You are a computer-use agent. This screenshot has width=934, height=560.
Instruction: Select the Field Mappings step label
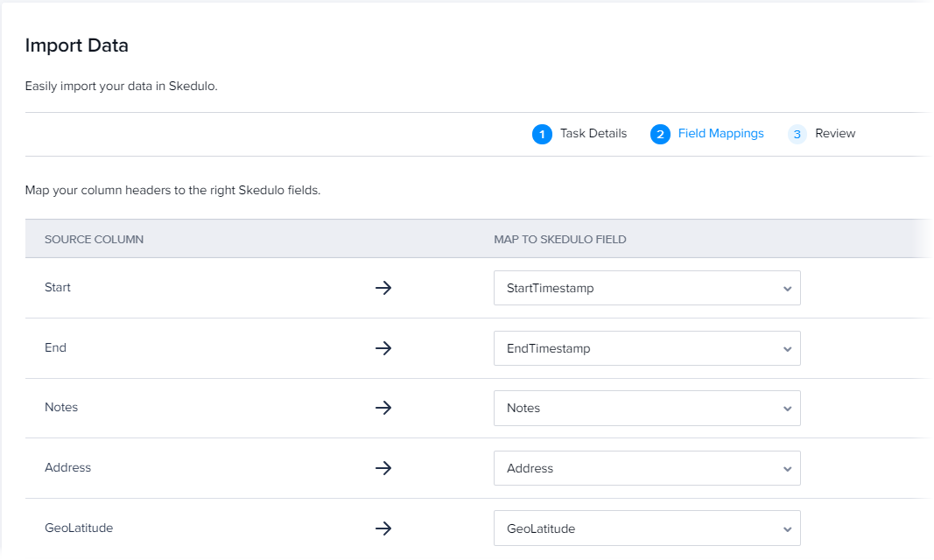click(x=720, y=133)
